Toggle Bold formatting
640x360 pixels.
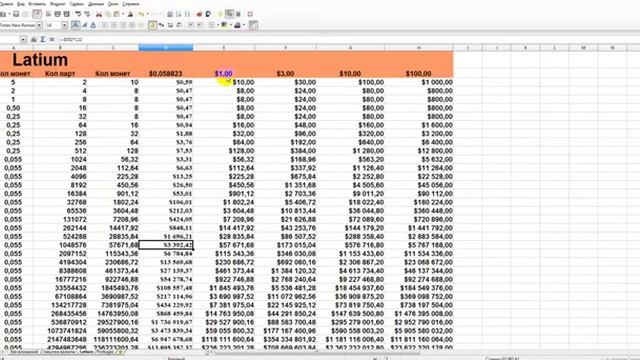pyautogui.click(x=76, y=25)
